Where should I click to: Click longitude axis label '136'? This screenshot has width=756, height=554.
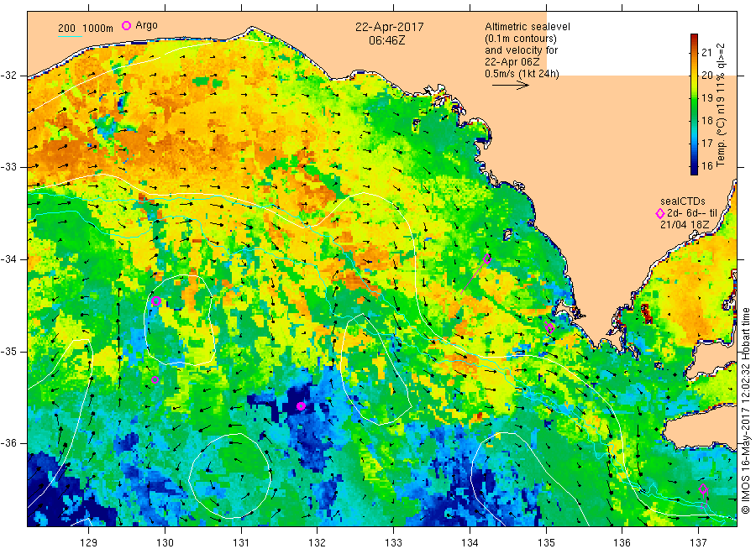coord(622,543)
